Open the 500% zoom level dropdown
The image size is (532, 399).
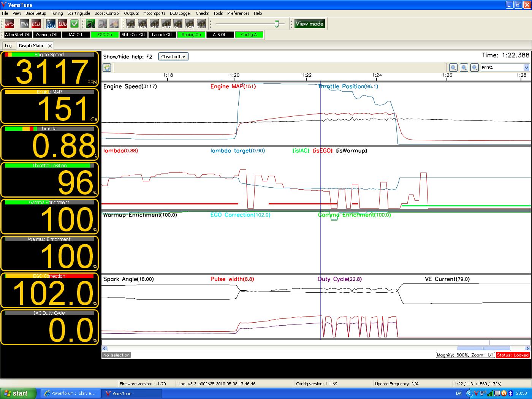pyautogui.click(x=526, y=68)
